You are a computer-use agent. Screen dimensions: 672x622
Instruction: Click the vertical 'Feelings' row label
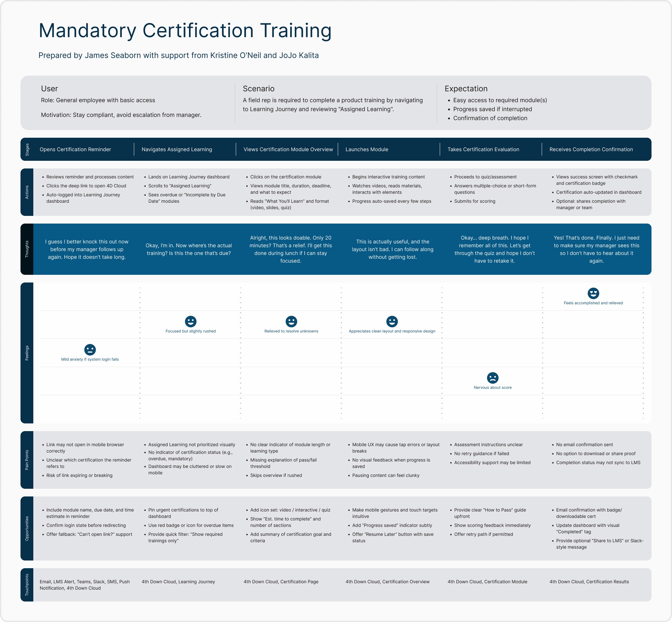click(27, 353)
